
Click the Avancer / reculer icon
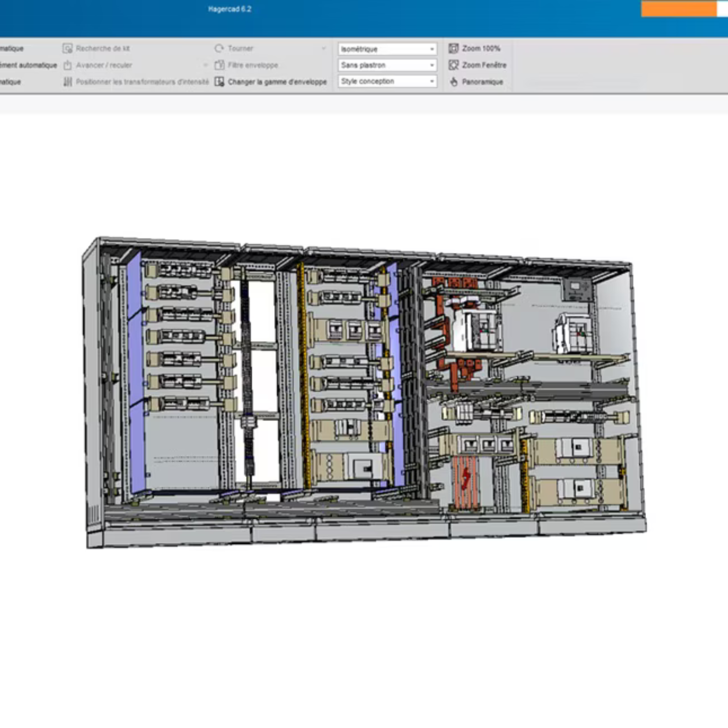pos(67,65)
